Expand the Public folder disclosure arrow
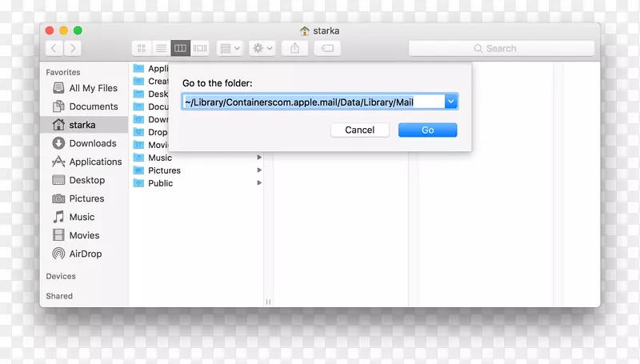 click(258, 183)
